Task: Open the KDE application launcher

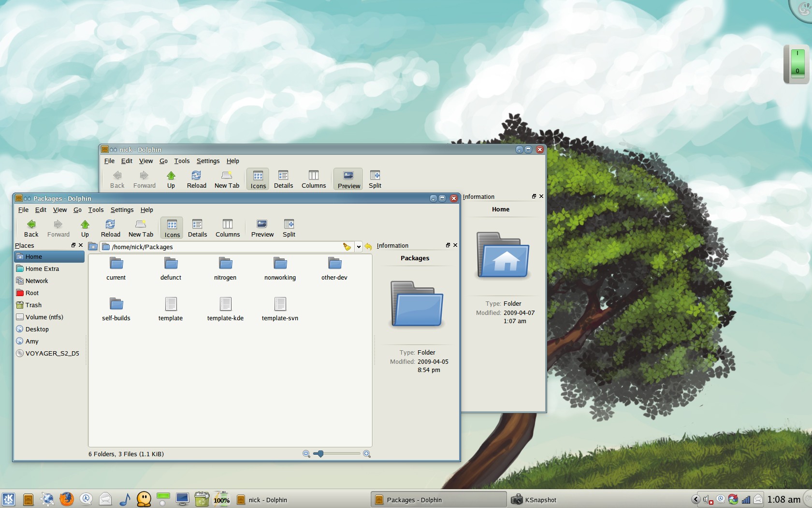Action: click(8, 499)
